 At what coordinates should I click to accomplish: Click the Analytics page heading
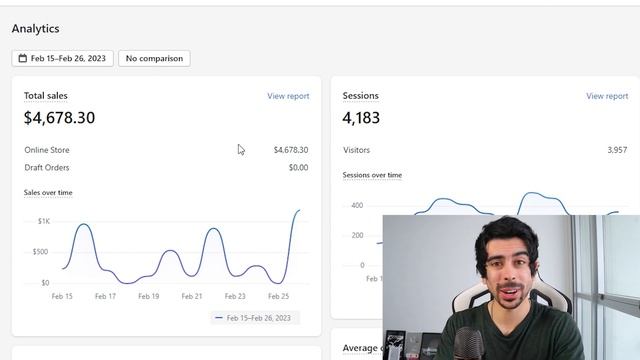[36, 29]
